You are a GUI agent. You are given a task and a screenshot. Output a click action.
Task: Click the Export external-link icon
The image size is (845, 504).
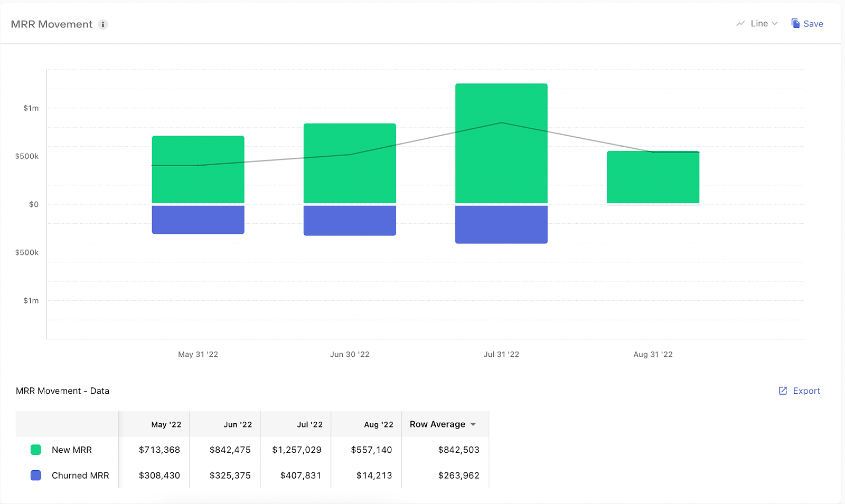coord(783,391)
